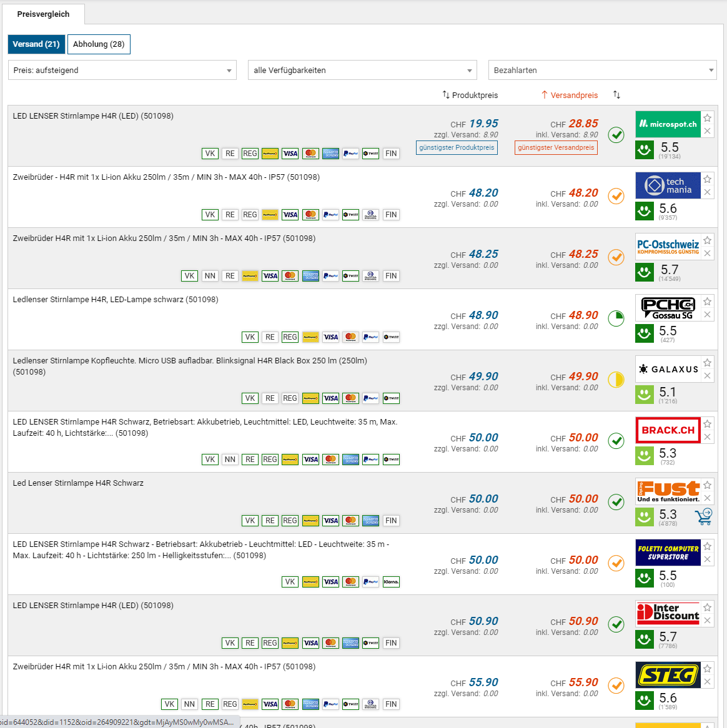Image resolution: width=727 pixels, height=728 pixels.
Task: Open the Galaxus shop logo
Action: pos(668,369)
